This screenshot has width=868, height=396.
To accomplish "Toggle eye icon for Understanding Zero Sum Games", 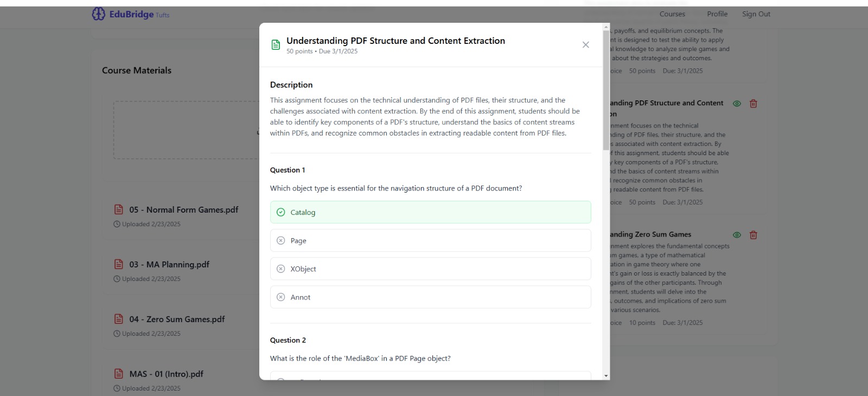I will (x=737, y=235).
